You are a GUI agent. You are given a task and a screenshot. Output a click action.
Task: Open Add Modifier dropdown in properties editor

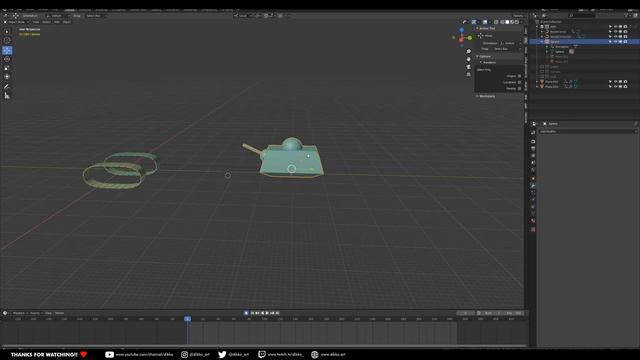tap(588, 131)
